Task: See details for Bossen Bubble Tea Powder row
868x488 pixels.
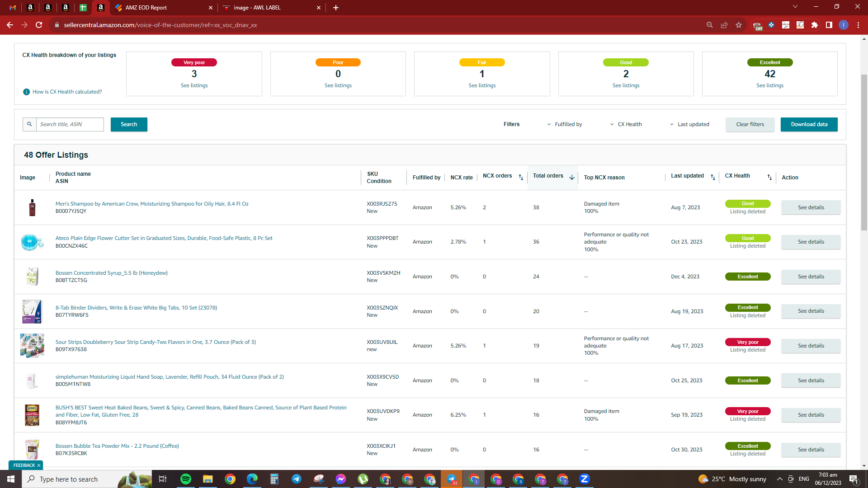Action: [x=811, y=450]
